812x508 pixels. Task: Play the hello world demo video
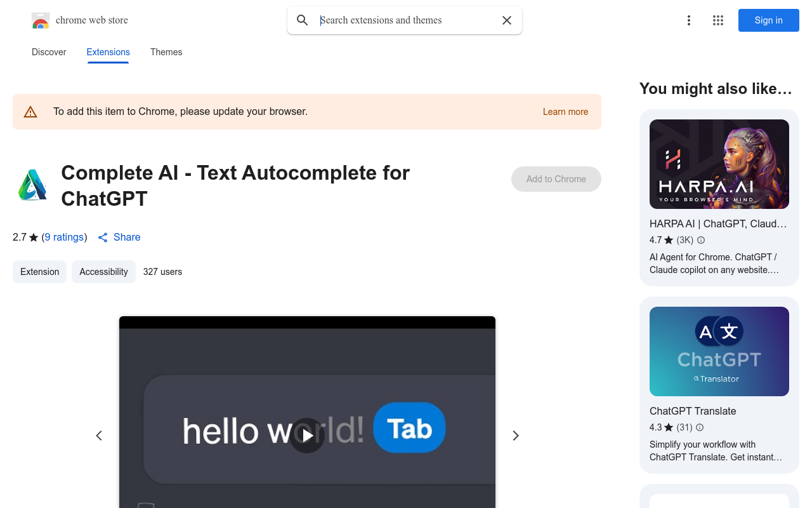(x=307, y=436)
